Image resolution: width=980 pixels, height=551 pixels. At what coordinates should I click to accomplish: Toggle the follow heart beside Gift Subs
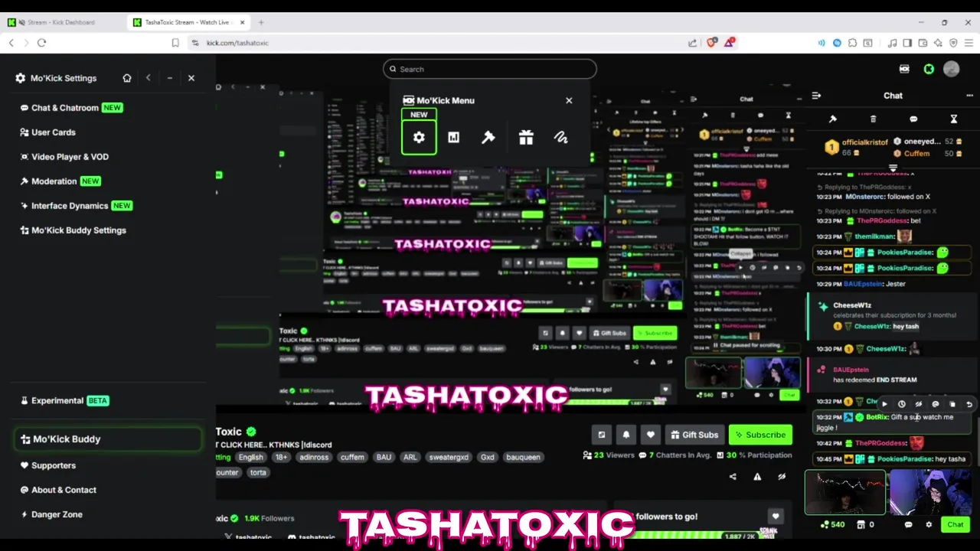(650, 435)
